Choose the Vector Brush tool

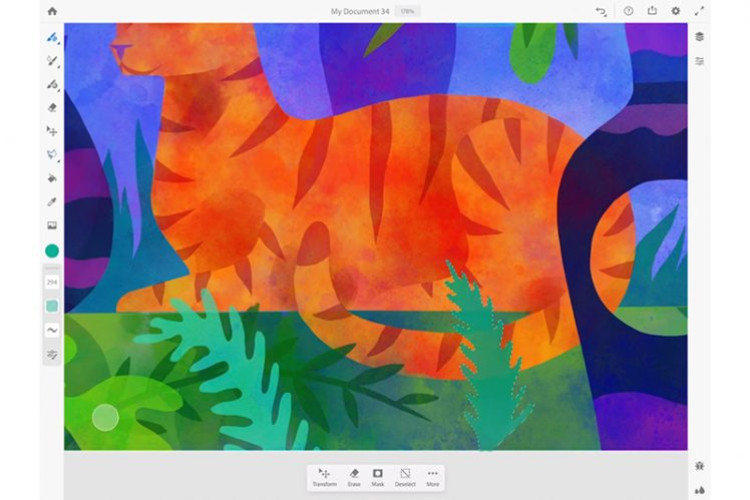[x=52, y=85]
